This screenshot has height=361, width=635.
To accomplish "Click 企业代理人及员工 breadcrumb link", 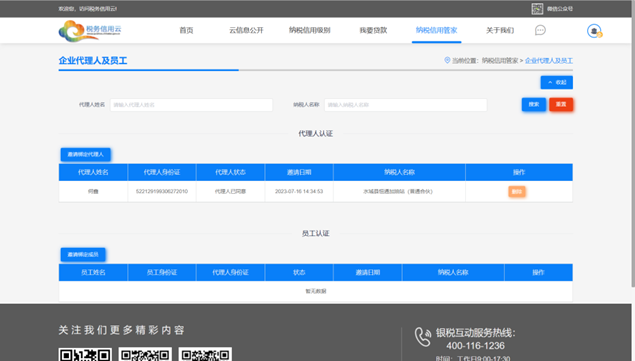I will coord(549,60).
